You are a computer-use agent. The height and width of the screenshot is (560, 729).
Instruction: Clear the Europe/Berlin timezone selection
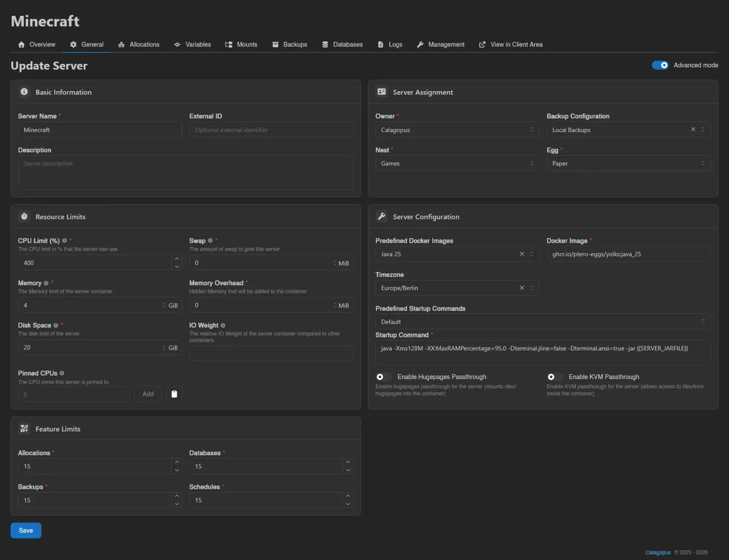click(522, 288)
